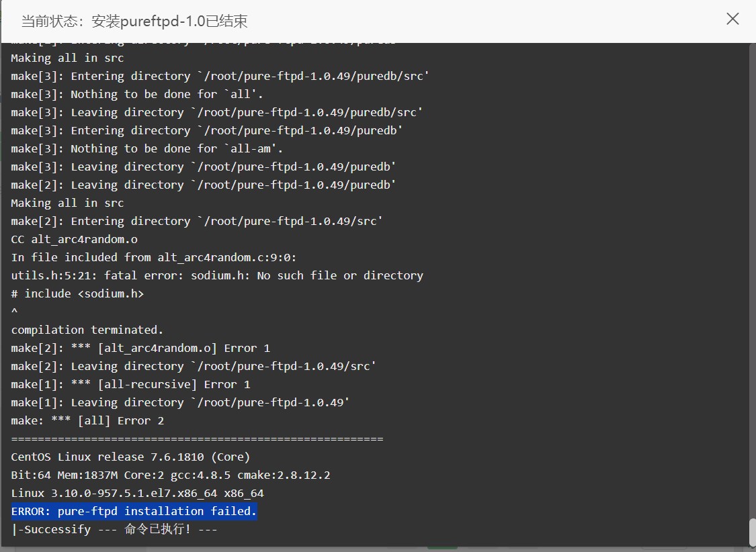Click the scrollbar track above the thumb

click(752, 281)
